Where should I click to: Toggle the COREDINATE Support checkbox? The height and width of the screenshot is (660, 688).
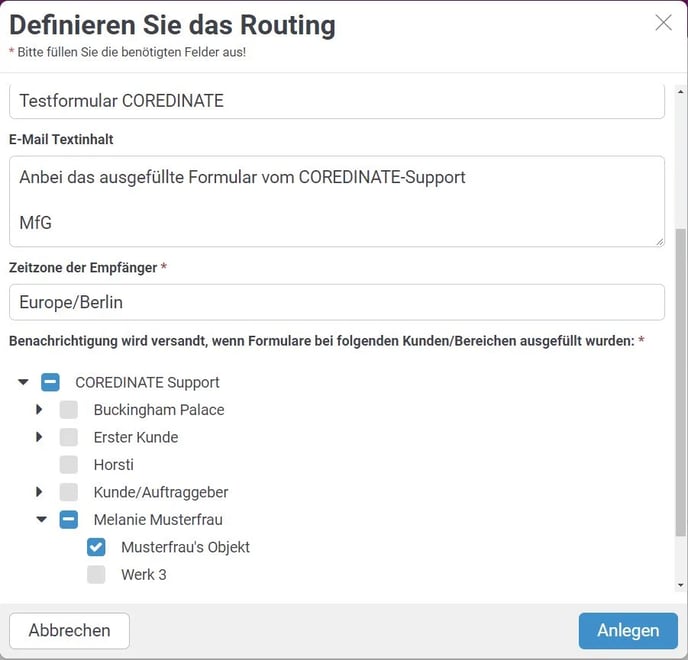[50, 382]
